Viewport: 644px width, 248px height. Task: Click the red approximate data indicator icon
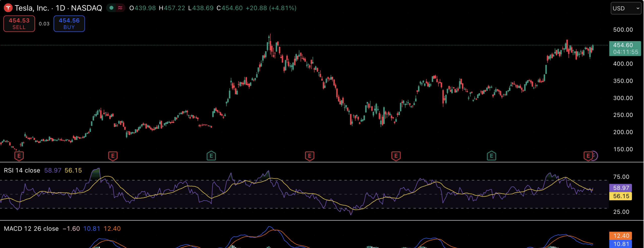point(120,8)
